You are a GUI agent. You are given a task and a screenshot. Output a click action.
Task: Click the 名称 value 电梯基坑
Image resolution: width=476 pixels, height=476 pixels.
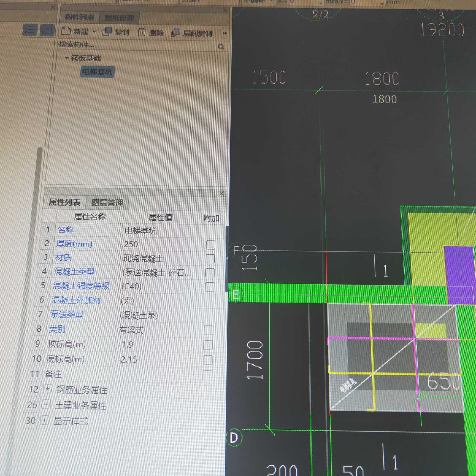tap(140, 231)
